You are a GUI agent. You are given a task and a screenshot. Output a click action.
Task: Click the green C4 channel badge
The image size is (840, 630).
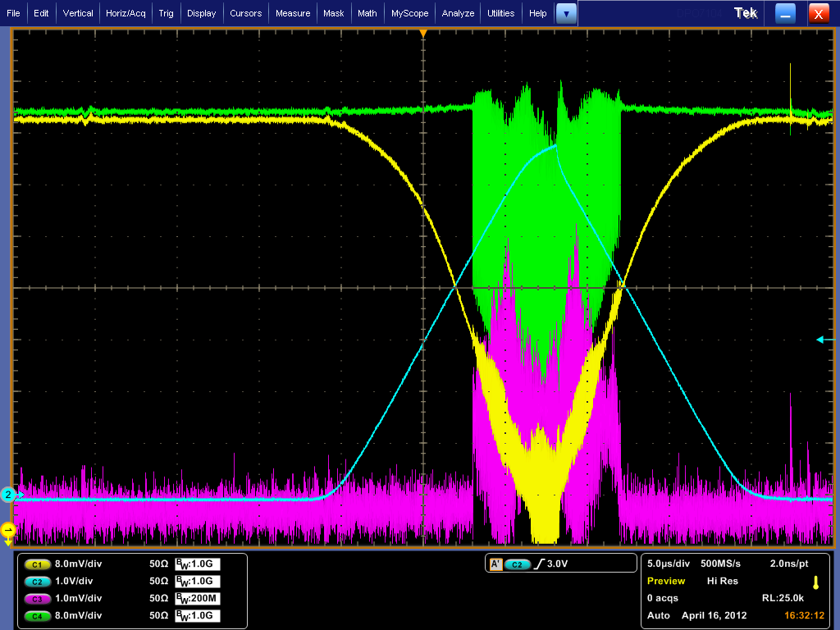tap(36, 615)
